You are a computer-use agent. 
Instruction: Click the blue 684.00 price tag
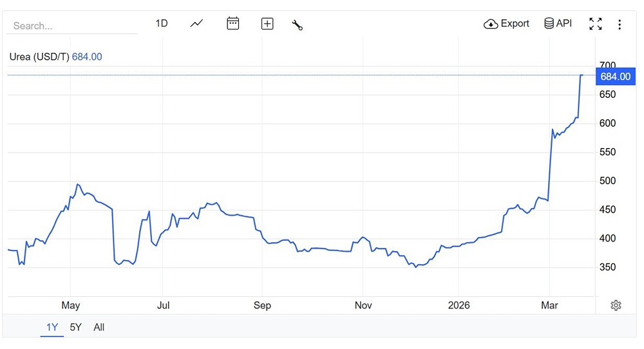(615, 77)
